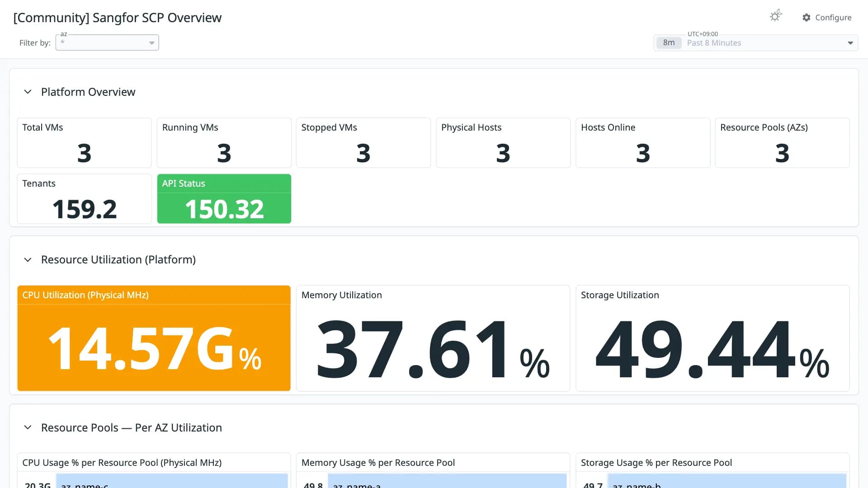Select the Storage Utilization widget
Viewport: 868px width, 488px height.
(712, 338)
